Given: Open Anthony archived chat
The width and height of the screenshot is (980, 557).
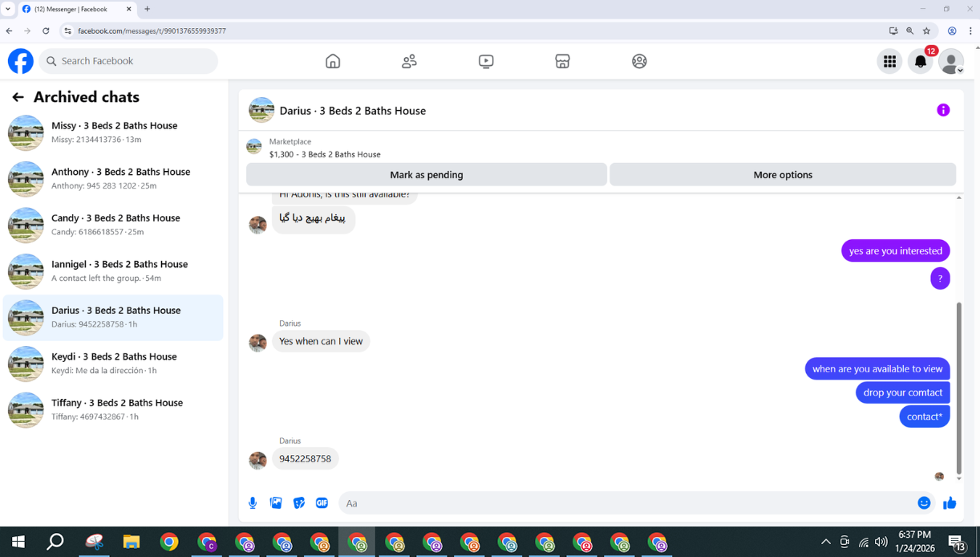Looking at the screenshot, I should point(113,179).
